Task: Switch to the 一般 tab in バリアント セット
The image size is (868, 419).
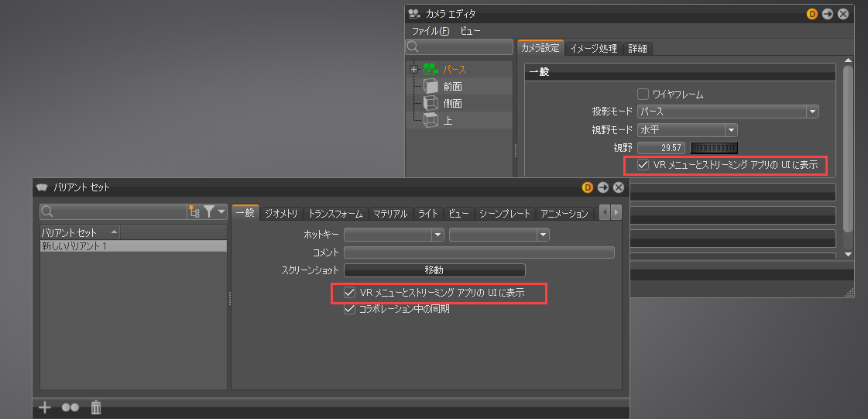Action: 245,213
